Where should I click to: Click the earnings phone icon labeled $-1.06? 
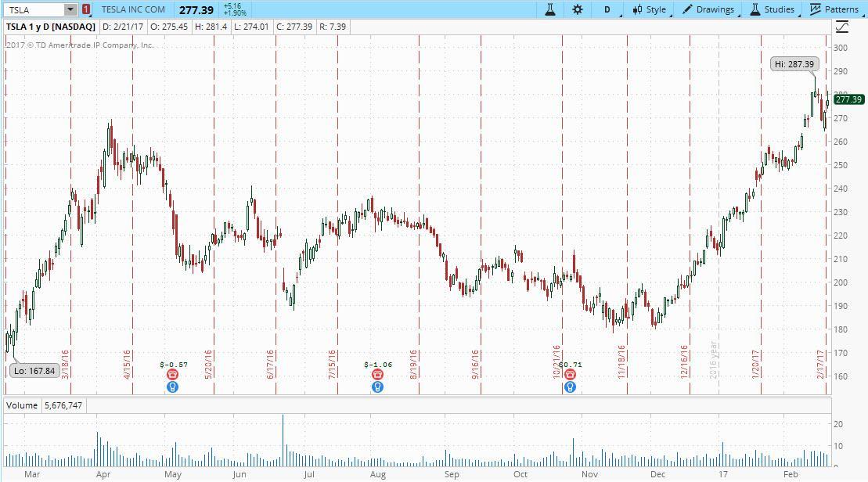(377, 375)
